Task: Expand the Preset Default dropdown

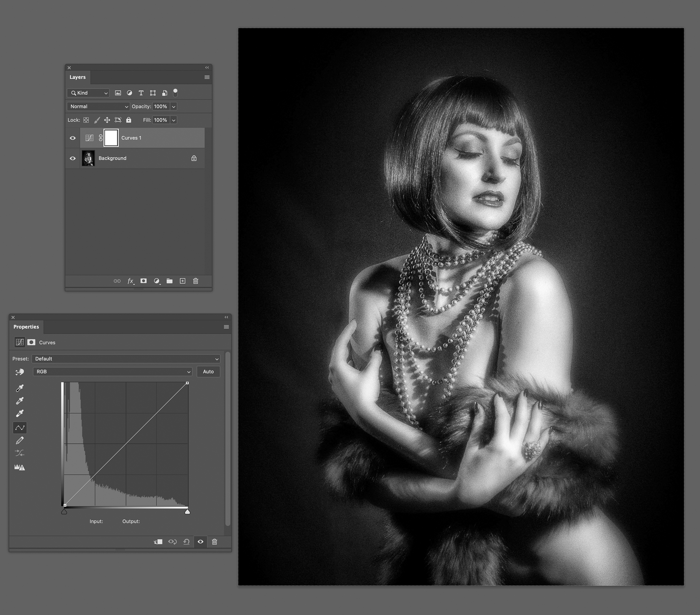Action: 126,359
